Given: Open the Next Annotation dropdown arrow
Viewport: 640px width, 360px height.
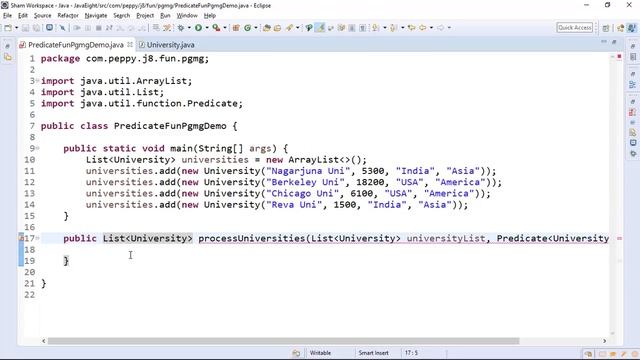Looking at the screenshot, I should (x=384, y=28).
